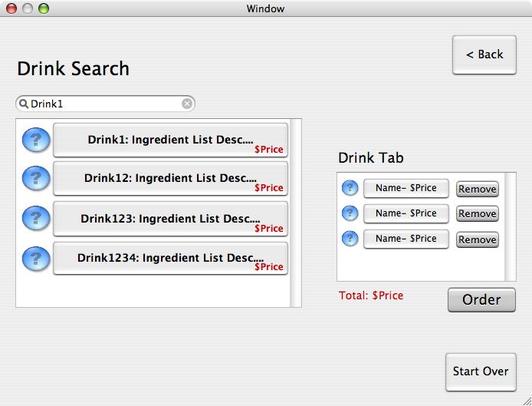The image size is (532, 406).
Task: Go back using the < Back button
Action: click(x=484, y=54)
